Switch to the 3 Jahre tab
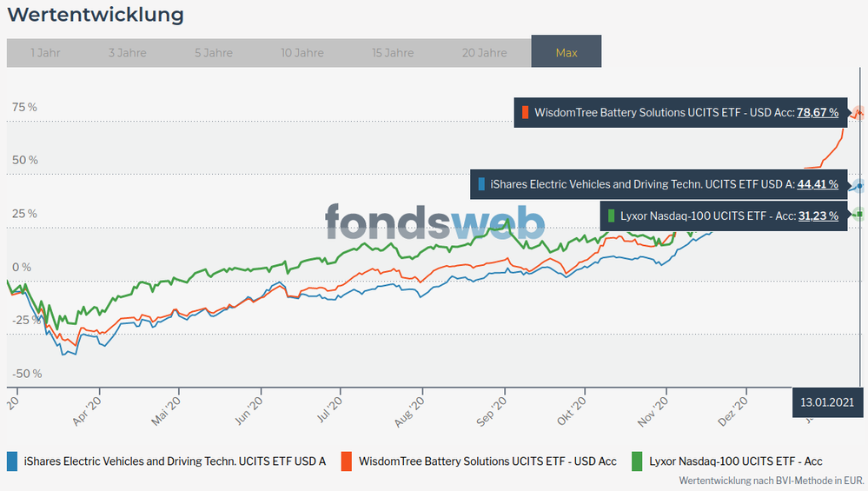 [x=127, y=53]
